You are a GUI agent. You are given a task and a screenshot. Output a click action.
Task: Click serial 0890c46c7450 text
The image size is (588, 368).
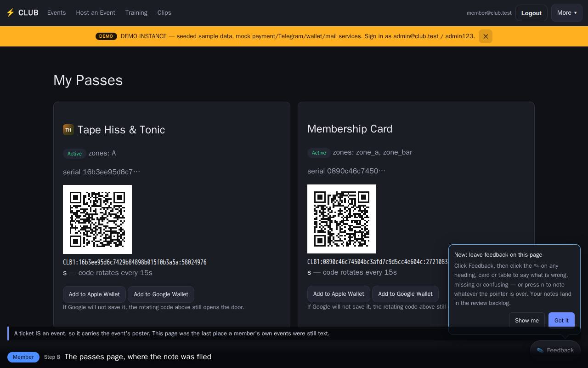[346, 171]
